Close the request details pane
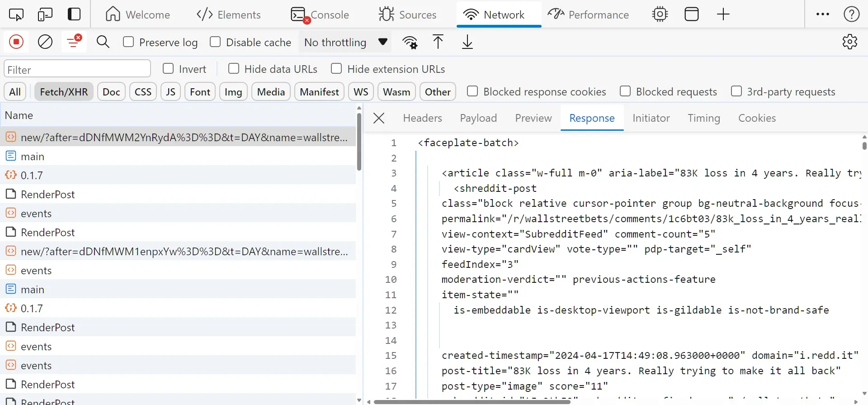This screenshot has height=405, width=868. pos(379,118)
